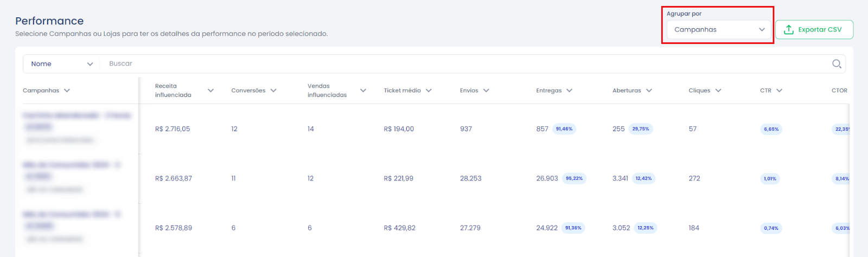Screen dimensions: 868x257
Task: Sort by CTR column chevron
Action: pos(779,91)
